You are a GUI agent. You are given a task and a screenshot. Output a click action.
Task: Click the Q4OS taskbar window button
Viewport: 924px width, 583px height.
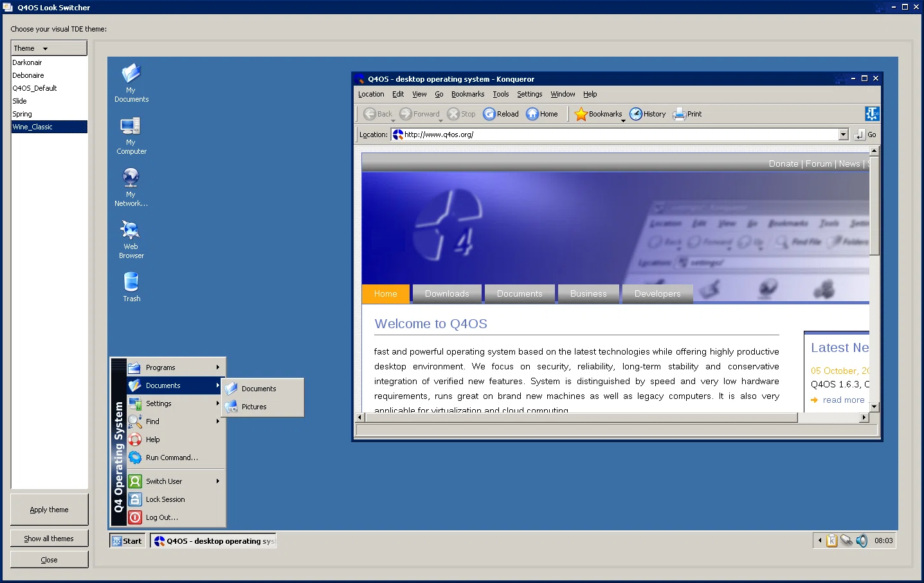point(213,541)
